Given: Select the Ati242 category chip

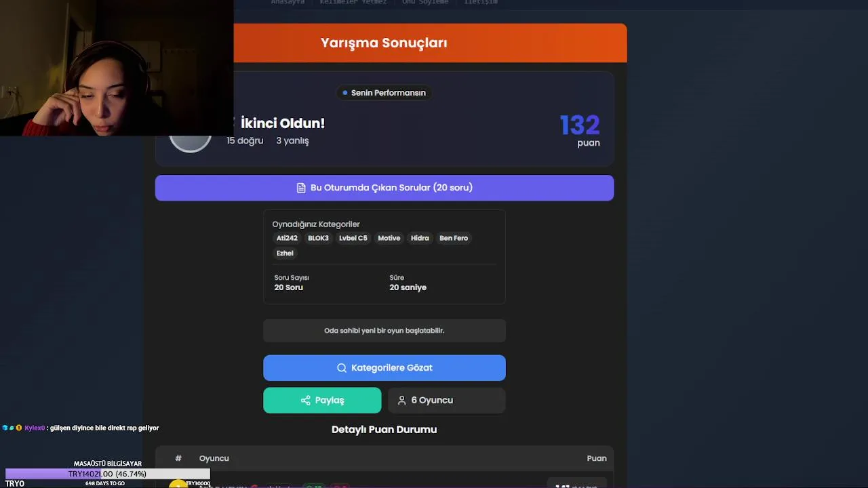Looking at the screenshot, I should [x=287, y=238].
